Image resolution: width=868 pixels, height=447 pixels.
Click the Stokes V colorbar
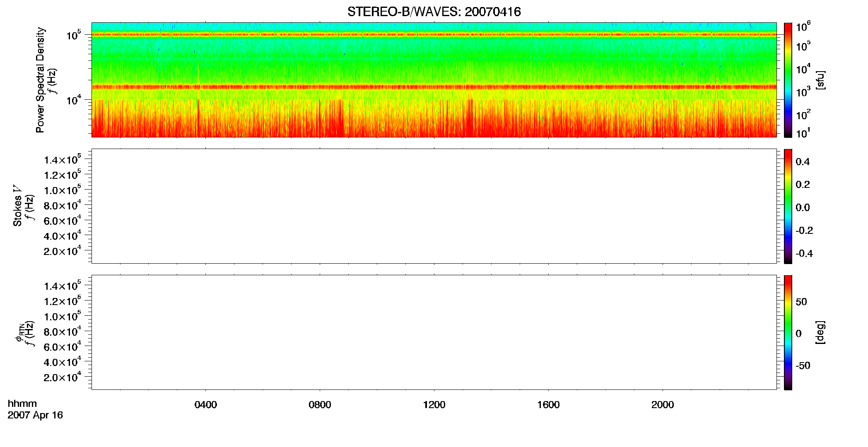(788, 206)
